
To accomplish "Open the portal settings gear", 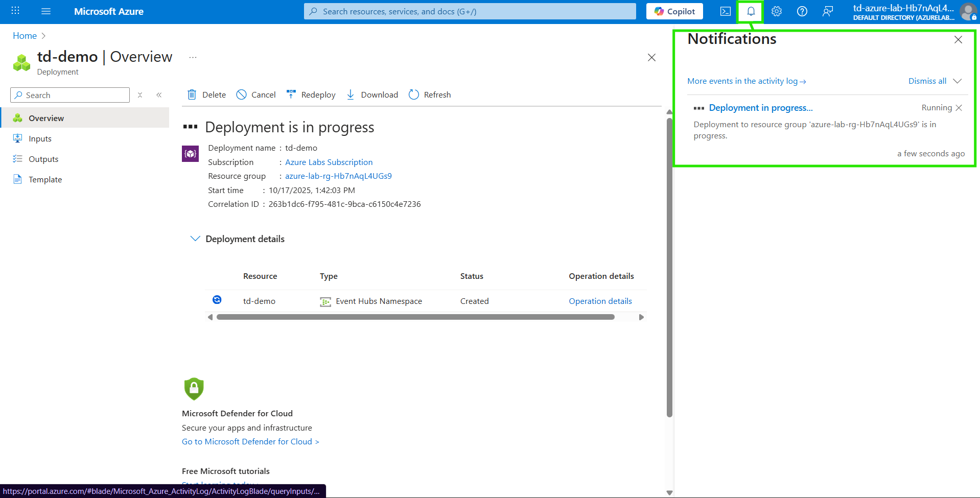I will (x=776, y=11).
